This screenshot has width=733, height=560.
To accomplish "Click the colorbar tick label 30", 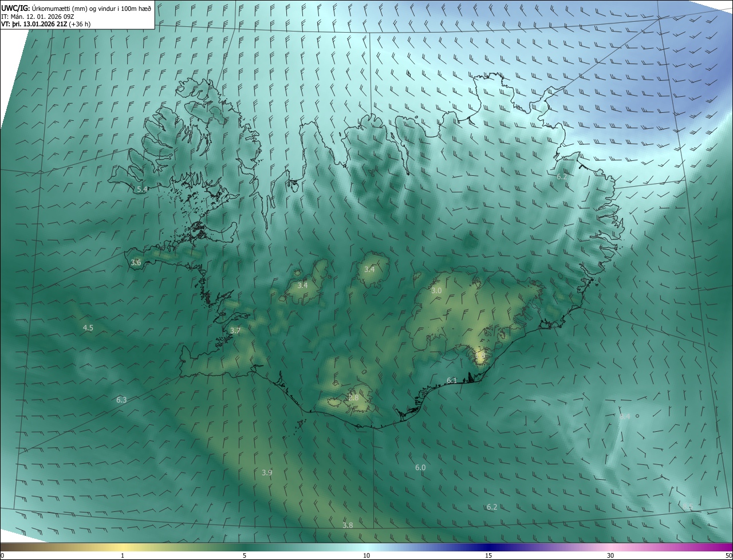I will point(610,555).
